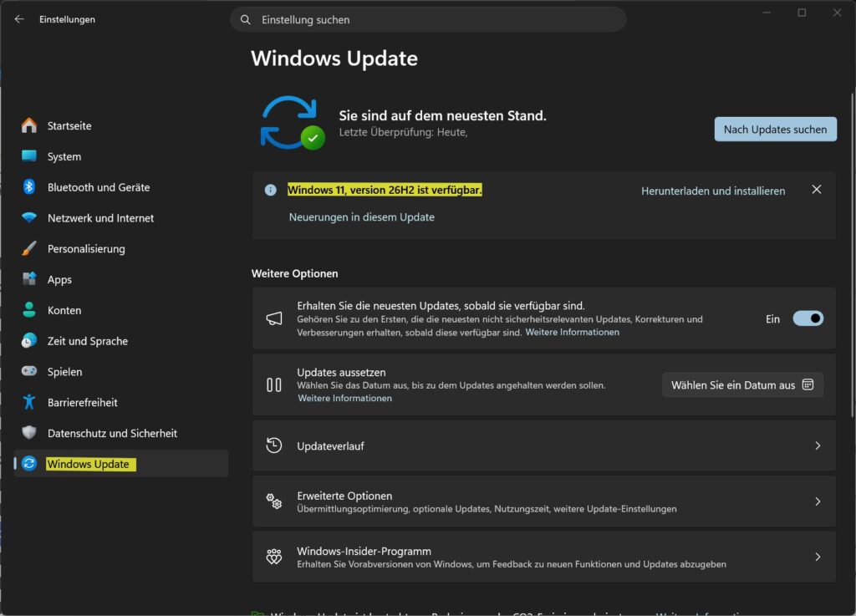Image resolution: width=856 pixels, height=616 pixels.
Task: Click the Windows Update page heading
Action: click(x=334, y=59)
